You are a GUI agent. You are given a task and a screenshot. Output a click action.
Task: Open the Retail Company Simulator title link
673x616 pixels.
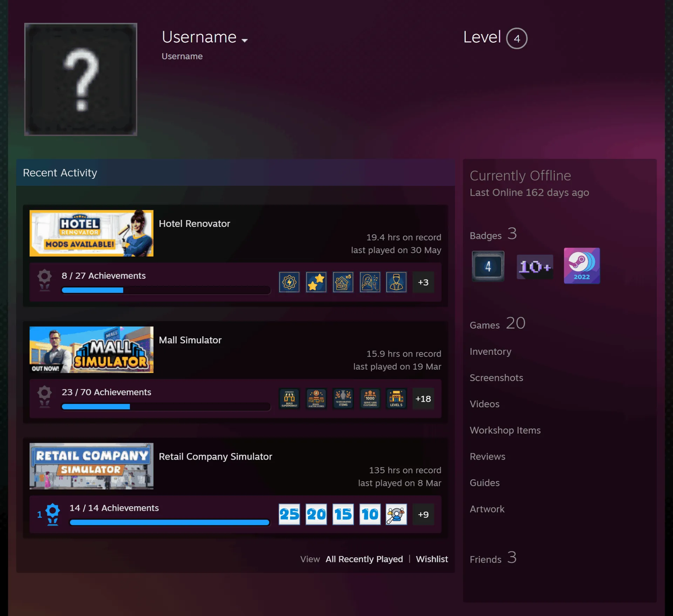[215, 456]
